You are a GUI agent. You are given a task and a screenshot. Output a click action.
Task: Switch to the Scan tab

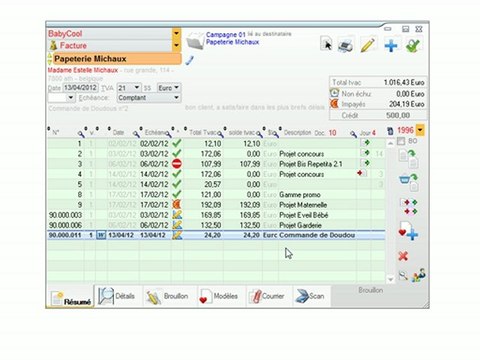pyautogui.click(x=311, y=296)
